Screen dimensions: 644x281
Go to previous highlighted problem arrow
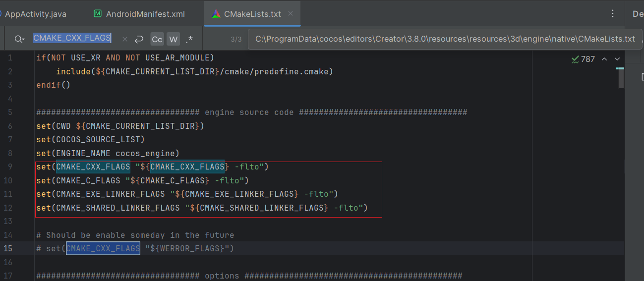tap(604, 59)
